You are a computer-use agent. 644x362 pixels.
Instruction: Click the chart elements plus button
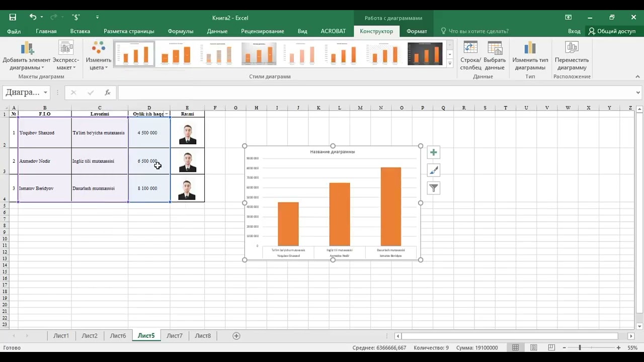(x=433, y=152)
